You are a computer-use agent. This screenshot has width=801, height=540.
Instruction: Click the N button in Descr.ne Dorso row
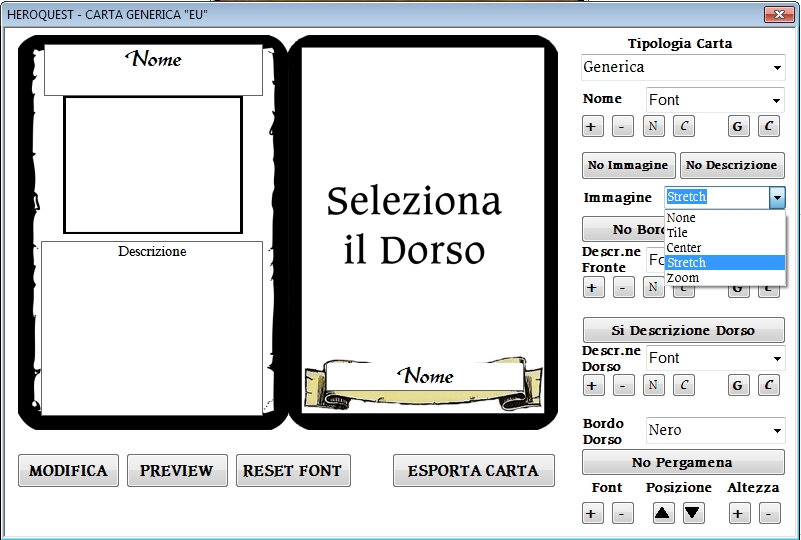pos(653,385)
